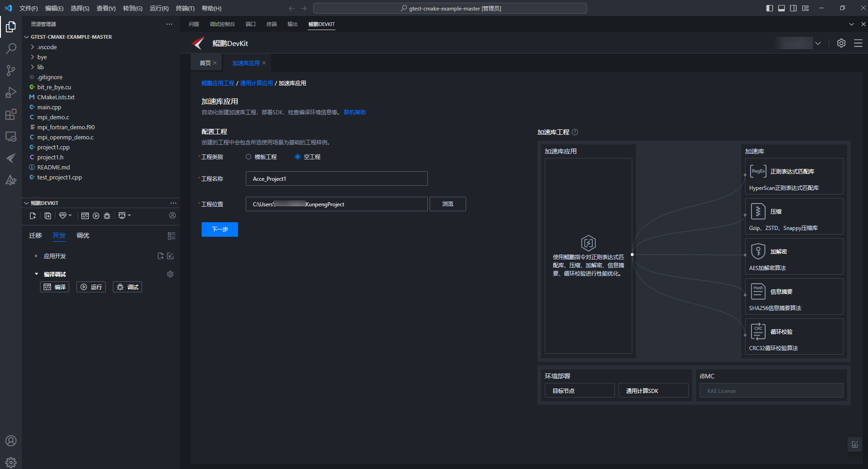Select 模板工程 radio button
The image size is (868, 469).
coord(249,157)
